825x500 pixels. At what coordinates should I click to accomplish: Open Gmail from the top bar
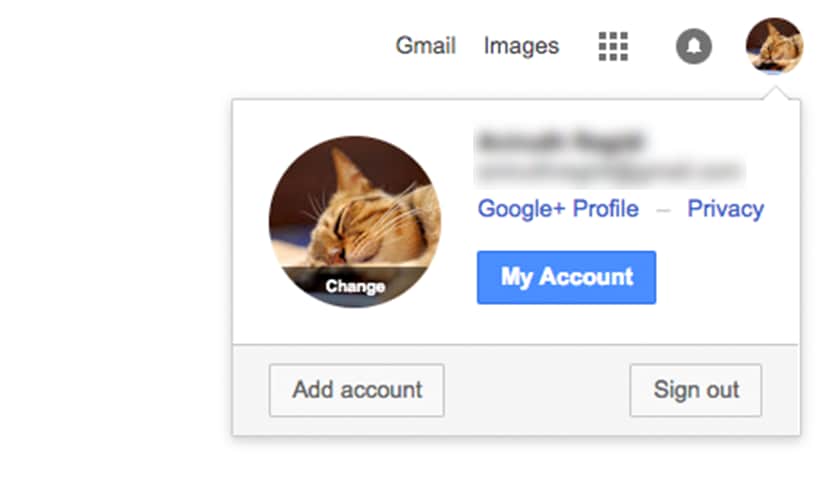click(x=425, y=46)
